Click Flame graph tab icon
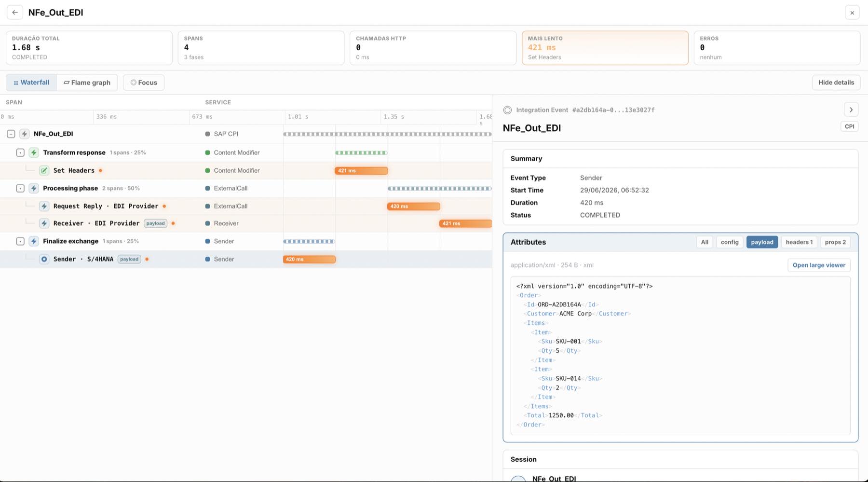 coord(67,83)
